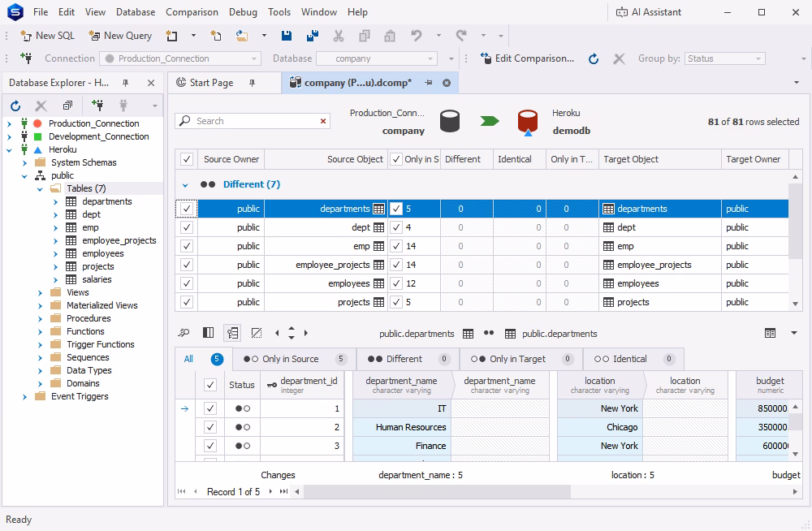Image resolution: width=812 pixels, height=531 pixels.
Task: Show the Identical records tab
Action: (x=633, y=359)
